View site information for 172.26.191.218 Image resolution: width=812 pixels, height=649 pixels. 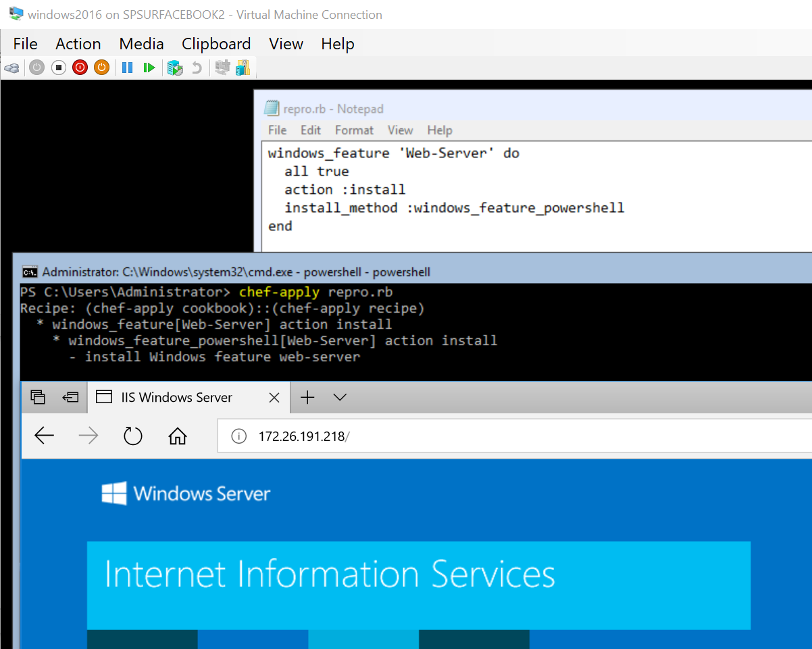click(238, 436)
